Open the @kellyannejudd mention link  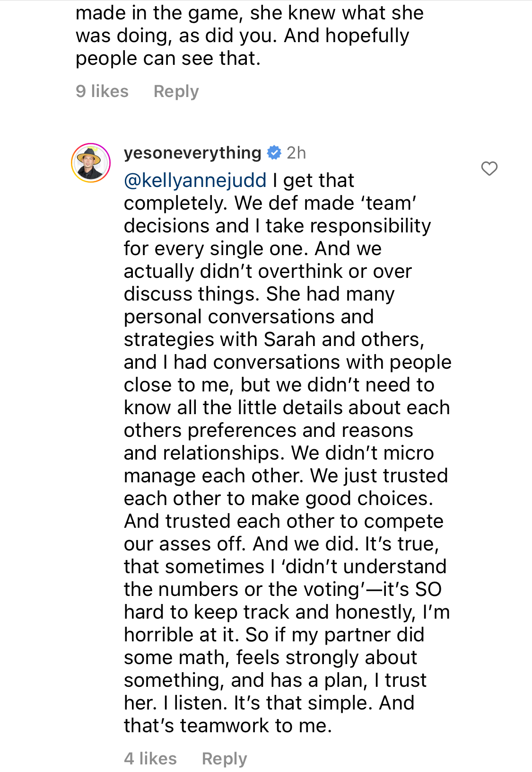tap(195, 180)
